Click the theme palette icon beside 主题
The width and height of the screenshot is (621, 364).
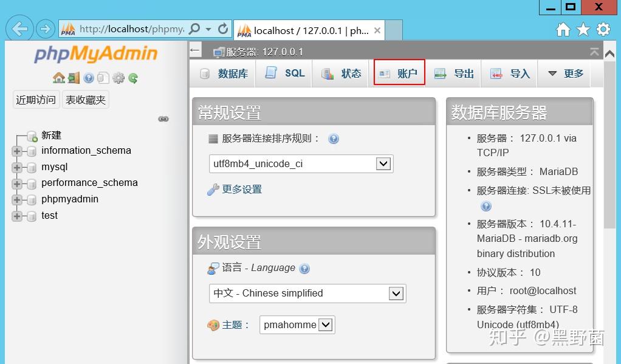[213, 325]
